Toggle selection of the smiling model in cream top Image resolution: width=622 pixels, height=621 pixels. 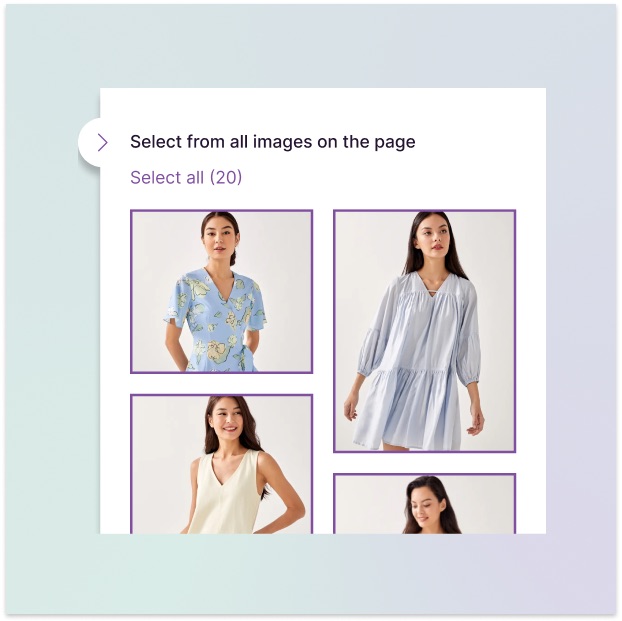pos(222,464)
